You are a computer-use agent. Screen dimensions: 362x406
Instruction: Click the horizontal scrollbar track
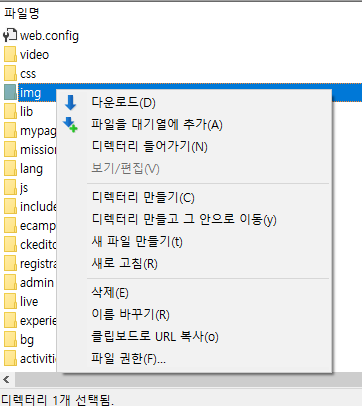coord(187,380)
